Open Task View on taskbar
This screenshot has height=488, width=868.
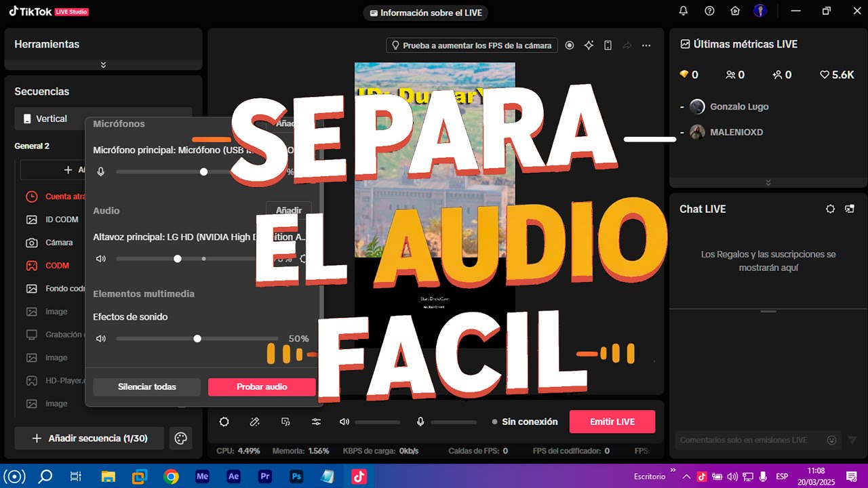point(76,476)
